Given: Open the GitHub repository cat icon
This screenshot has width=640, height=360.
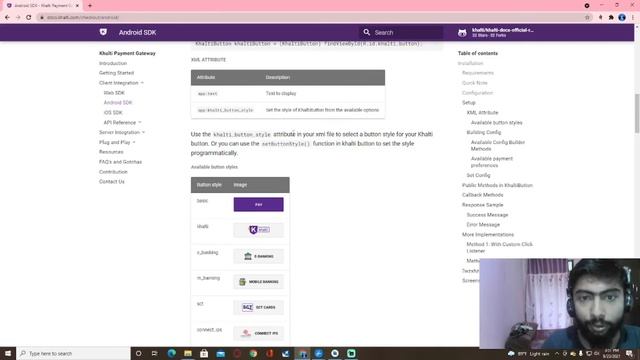Looking at the screenshot, I should [x=462, y=33].
